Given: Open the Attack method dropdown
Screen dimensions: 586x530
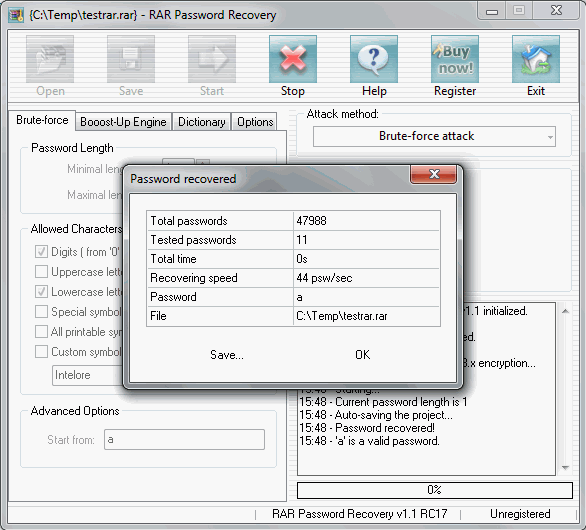Looking at the screenshot, I should pos(434,136).
